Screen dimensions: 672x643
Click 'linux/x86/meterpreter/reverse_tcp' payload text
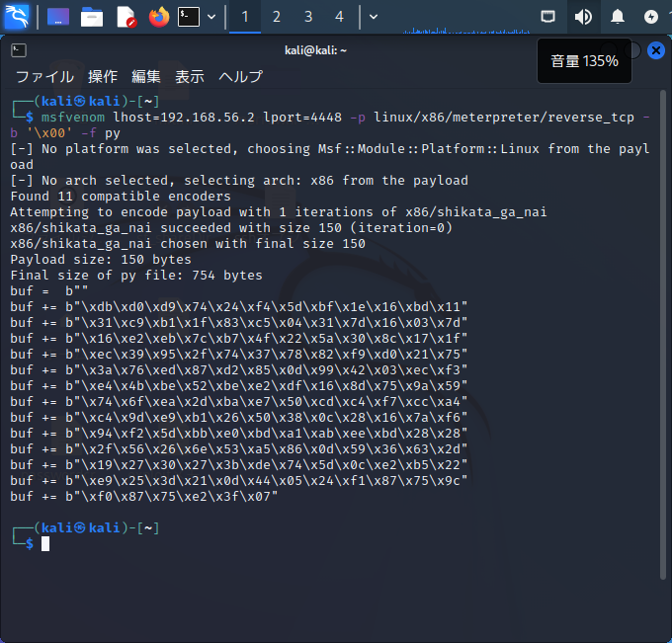coord(504,118)
